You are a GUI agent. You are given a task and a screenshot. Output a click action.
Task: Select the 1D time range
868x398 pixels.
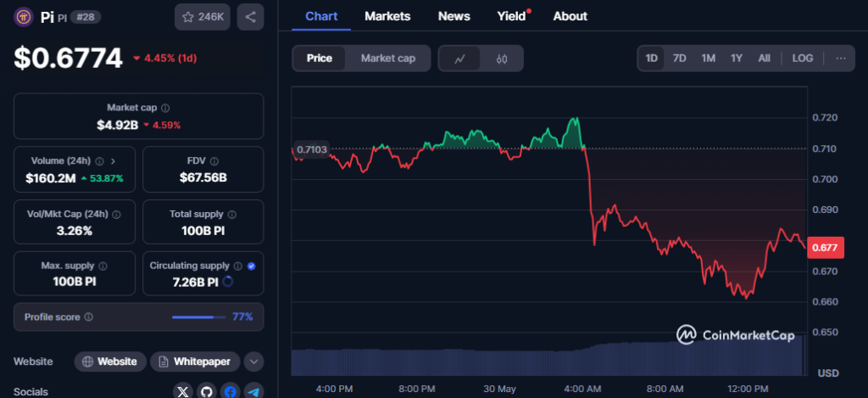pos(652,59)
